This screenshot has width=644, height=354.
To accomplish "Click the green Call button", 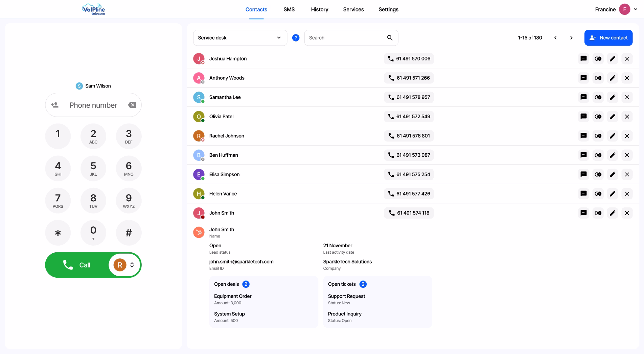I will pos(77,265).
